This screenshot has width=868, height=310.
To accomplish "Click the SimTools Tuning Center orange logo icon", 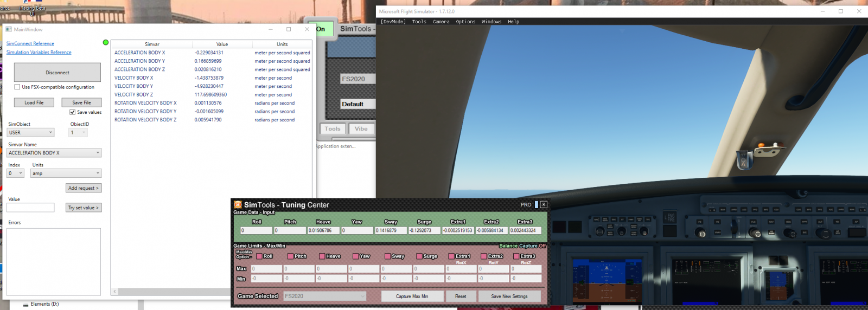I will pos(238,205).
